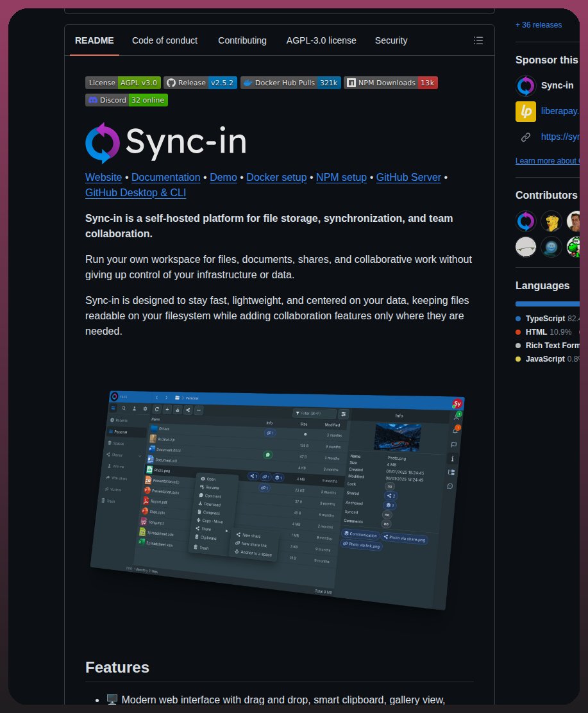Click the HTML orange color dot
Image resolution: width=588 pixels, height=713 pixels.
tap(518, 332)
